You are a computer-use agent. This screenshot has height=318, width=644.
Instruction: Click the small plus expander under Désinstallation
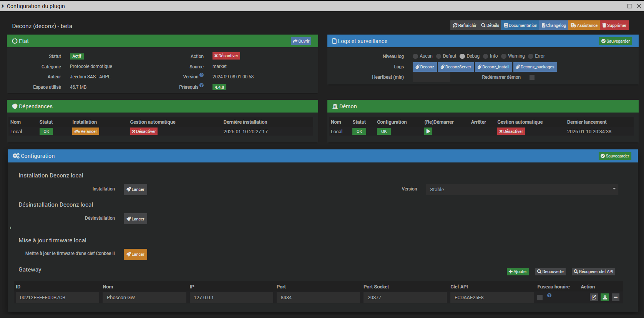pyautogui.click(x=11, y=228)
